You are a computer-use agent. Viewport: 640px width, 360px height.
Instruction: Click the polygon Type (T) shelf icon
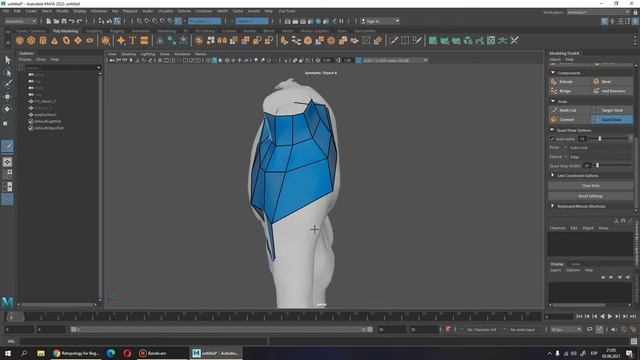[132, 40]
